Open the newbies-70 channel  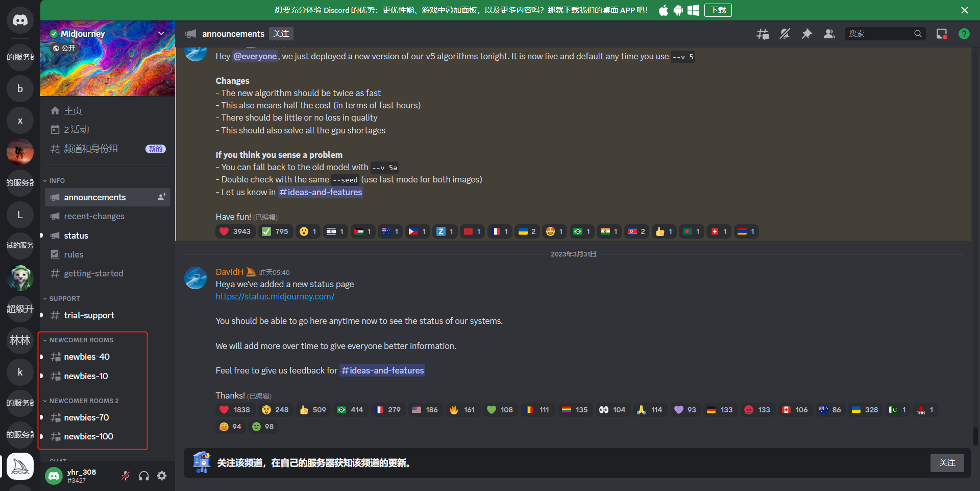[108, 417]
